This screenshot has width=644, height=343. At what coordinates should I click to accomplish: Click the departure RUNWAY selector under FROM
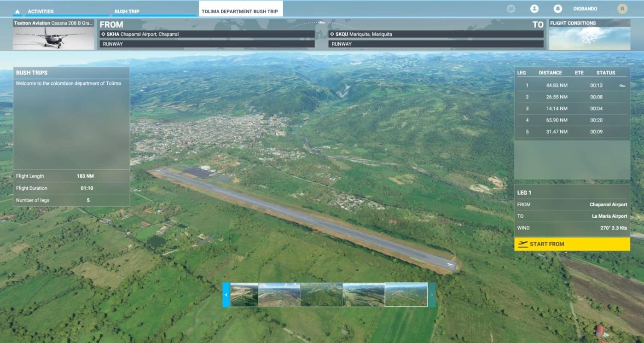click(207, 44)
